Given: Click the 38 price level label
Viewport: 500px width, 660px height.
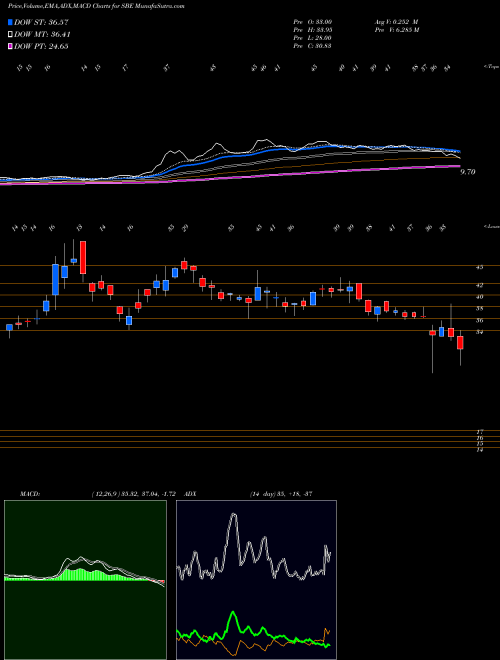Looking at the screenshot, I should tap(480, 309).
